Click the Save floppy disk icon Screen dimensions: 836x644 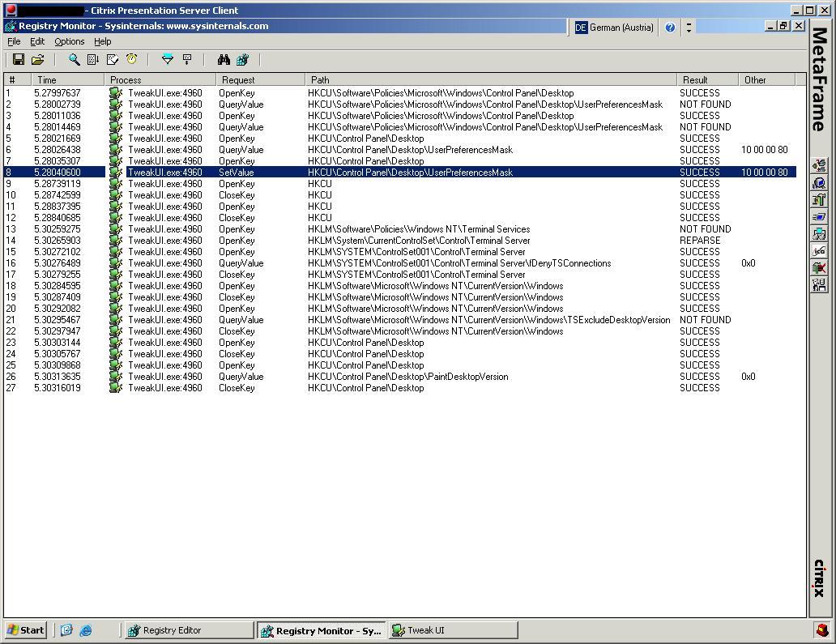click(18, 59)
